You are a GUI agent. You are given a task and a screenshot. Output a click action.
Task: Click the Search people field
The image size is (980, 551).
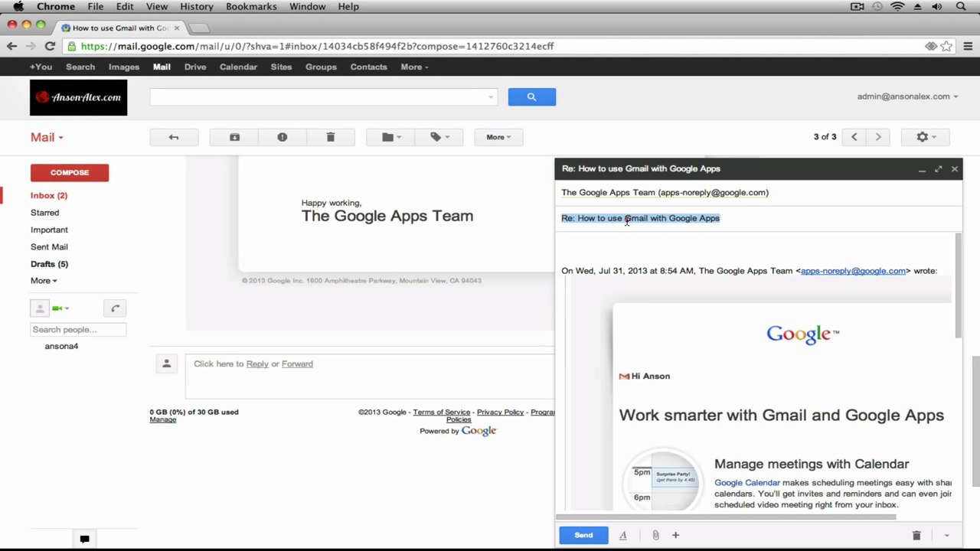coord(78,330)
